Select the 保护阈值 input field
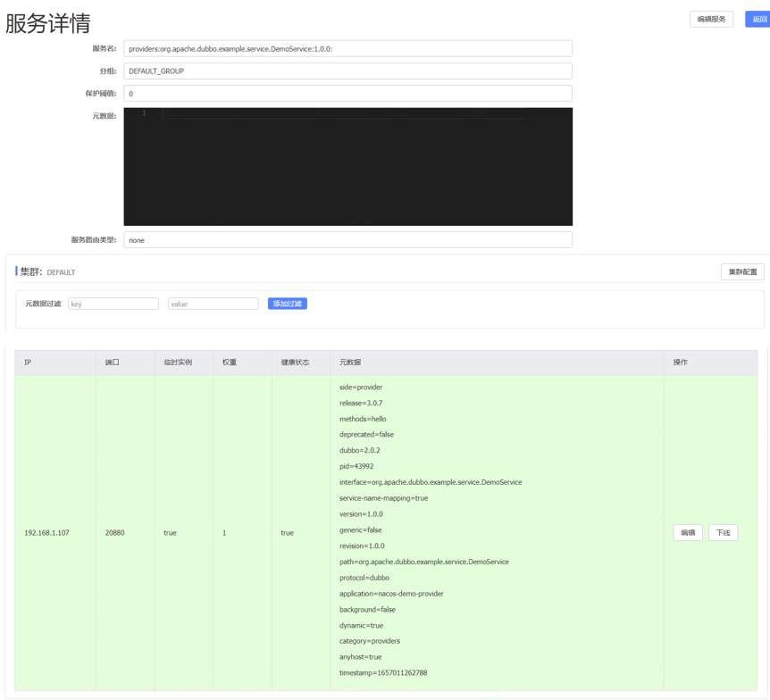 (347, 94)
